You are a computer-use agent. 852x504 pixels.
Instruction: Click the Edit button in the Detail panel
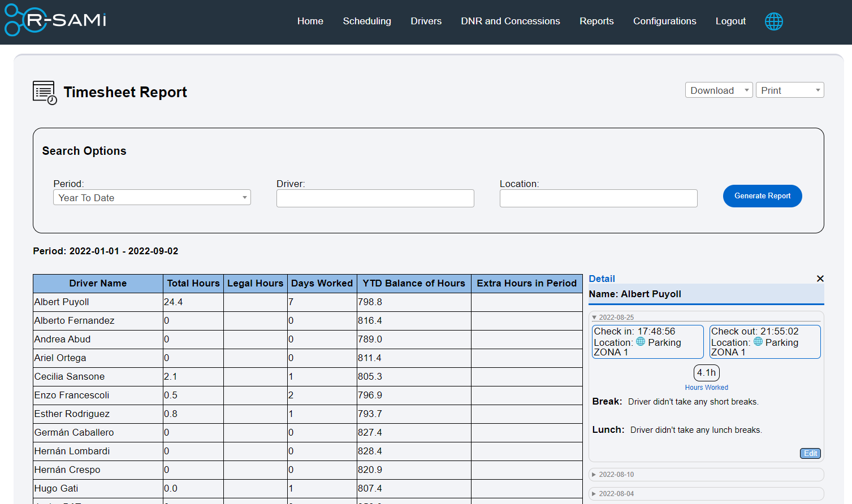(x=810, y=453)
